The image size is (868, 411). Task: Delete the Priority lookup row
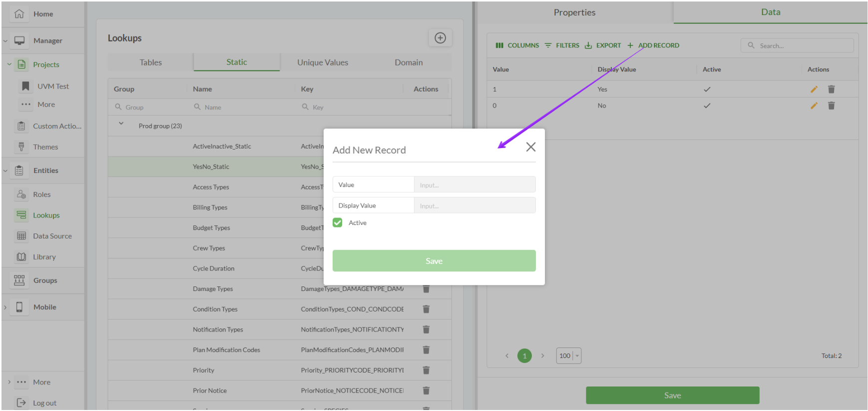tap(426, 370)
